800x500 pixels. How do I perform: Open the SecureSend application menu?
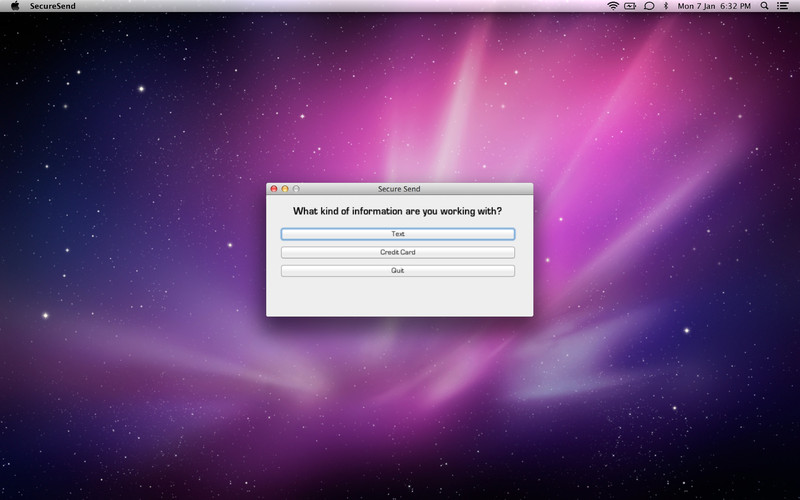tap(53, 6)
